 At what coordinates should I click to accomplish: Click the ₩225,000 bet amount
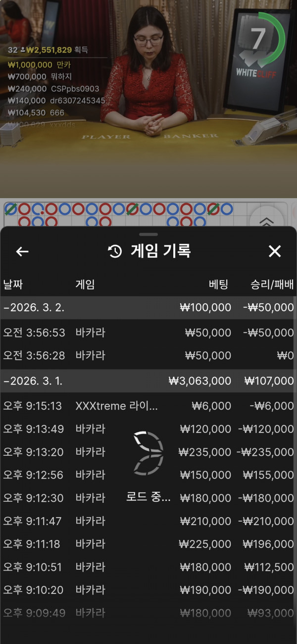click(x=205, y=544)
